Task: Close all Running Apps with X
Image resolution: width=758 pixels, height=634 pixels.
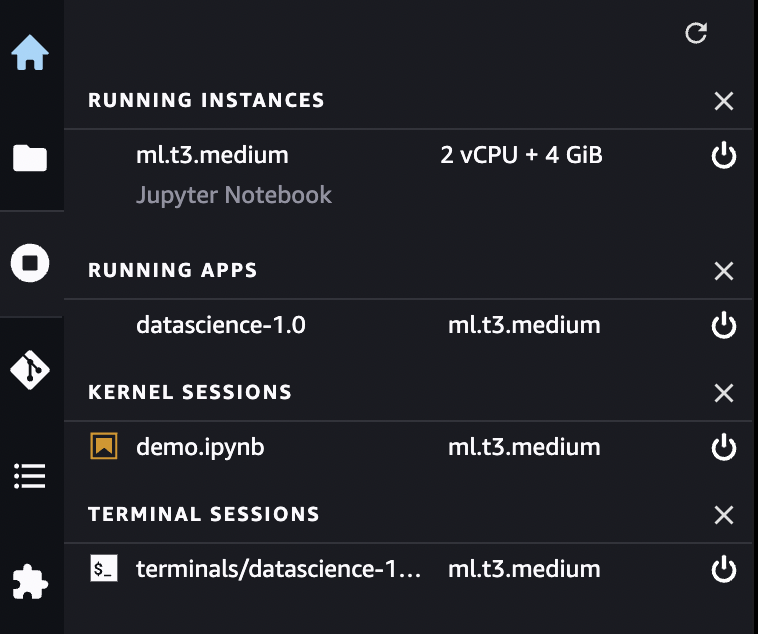Action: coord(724,271)
